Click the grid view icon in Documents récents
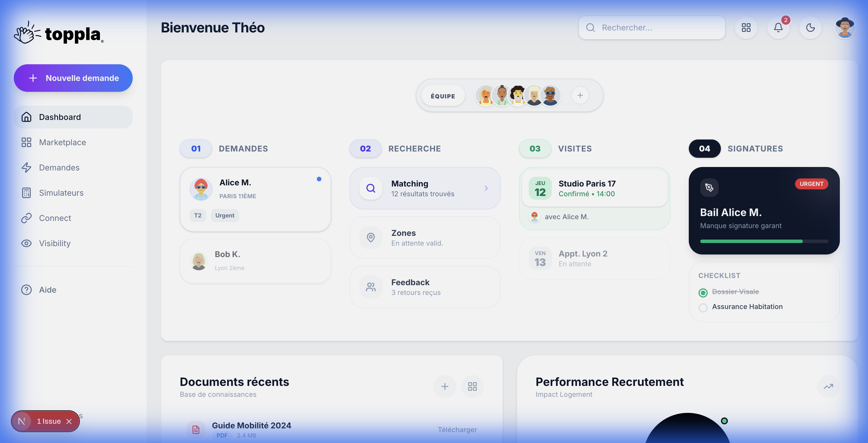Viewport: 868px width, 443px height. click(472, 386)
